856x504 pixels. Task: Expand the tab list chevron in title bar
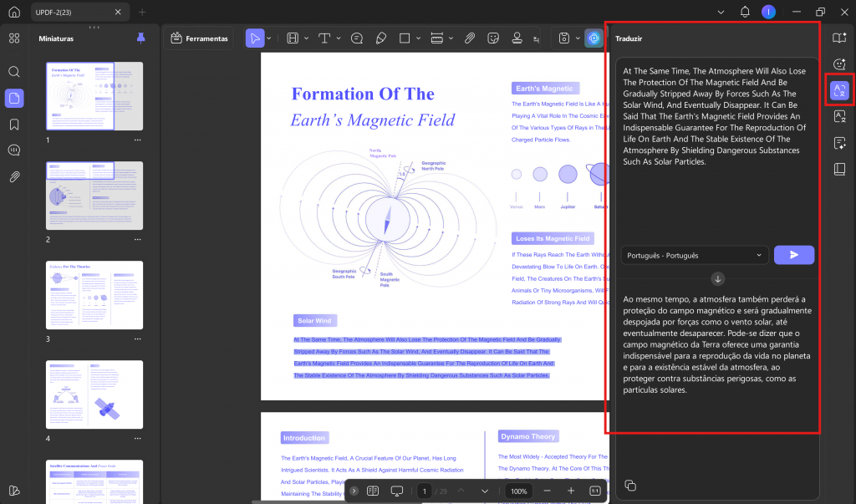[721, 12]
